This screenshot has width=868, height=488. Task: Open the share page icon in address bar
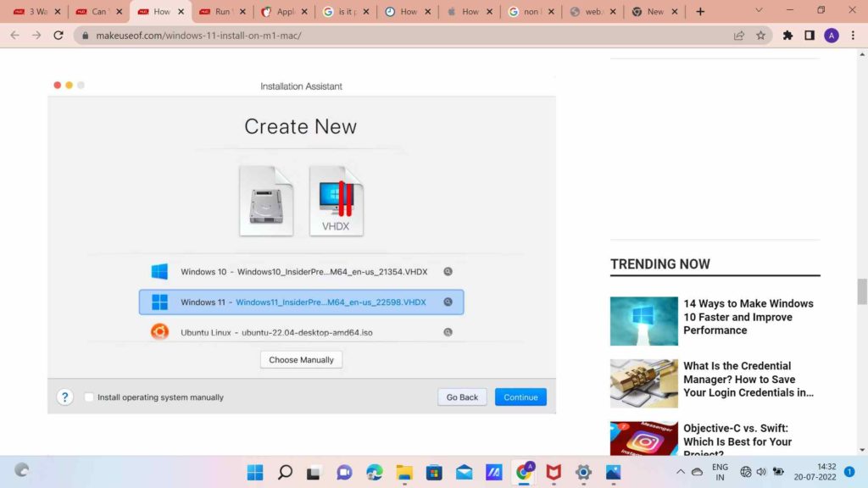coord(739,36)
